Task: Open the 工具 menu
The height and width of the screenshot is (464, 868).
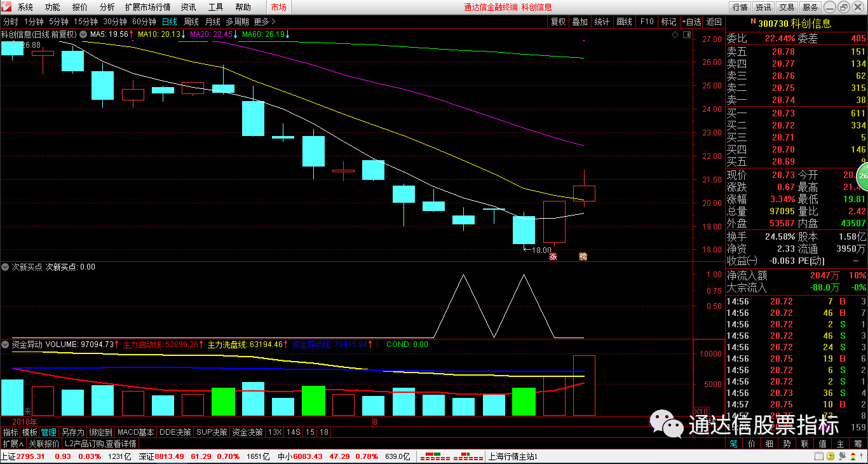Action: (x=216, y=7)
